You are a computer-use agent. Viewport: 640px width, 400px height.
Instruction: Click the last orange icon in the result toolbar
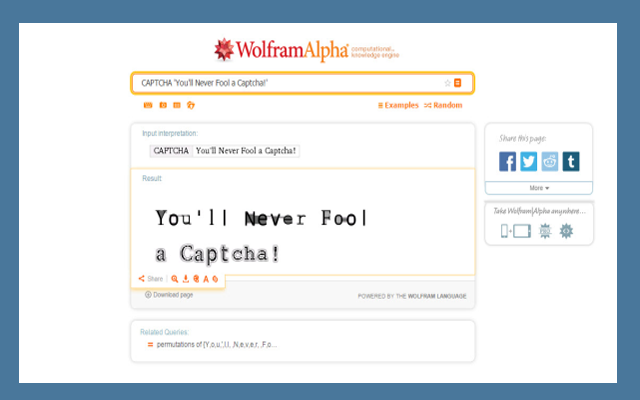[x=216, y=279]
